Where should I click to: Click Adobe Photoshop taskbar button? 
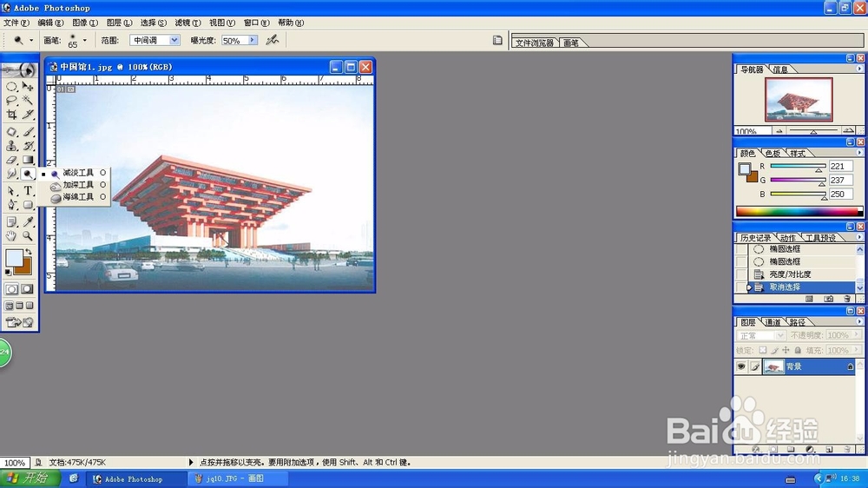point(135,478)
